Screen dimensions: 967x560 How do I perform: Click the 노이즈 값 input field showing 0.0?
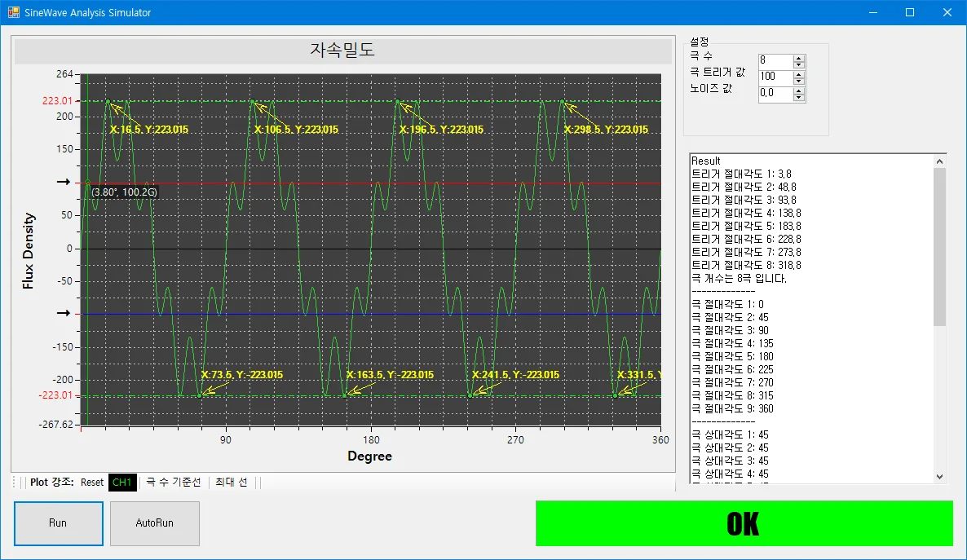[x=776, y=94]
